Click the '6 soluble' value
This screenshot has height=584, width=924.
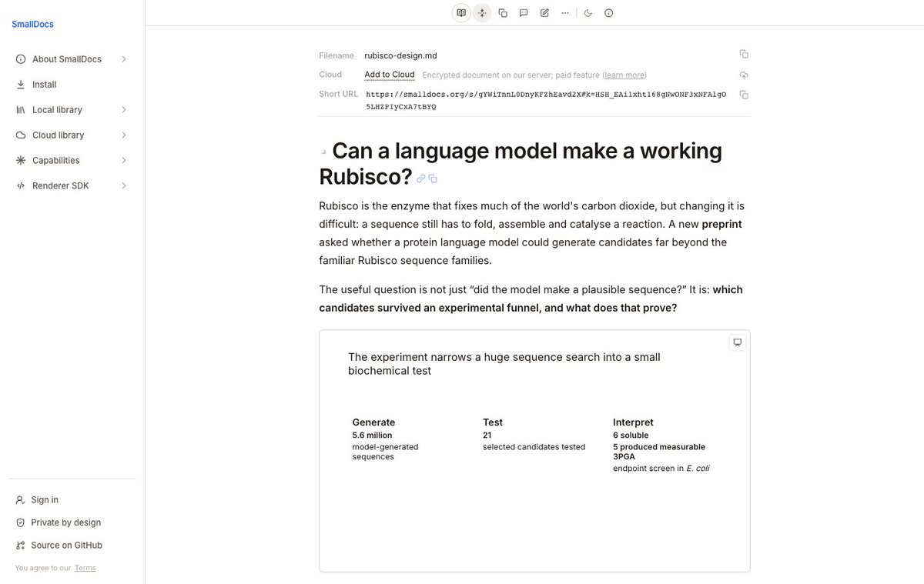click(631, 435)
